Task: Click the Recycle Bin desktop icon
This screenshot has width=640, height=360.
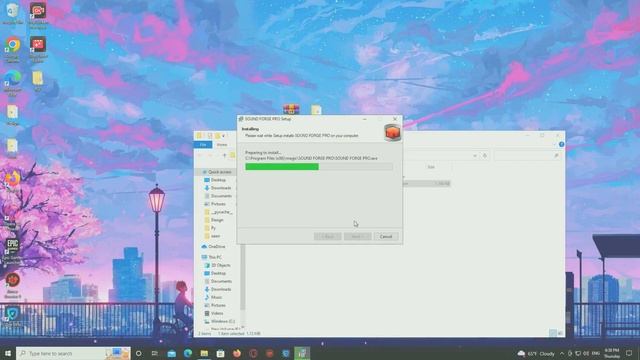Action: pos(13,13)
